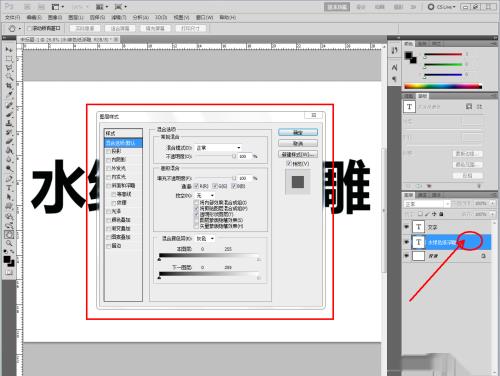This screenshot has width=500, height=376.
Task: Open the 滤镜(T) menu
Action: point(119,17)
